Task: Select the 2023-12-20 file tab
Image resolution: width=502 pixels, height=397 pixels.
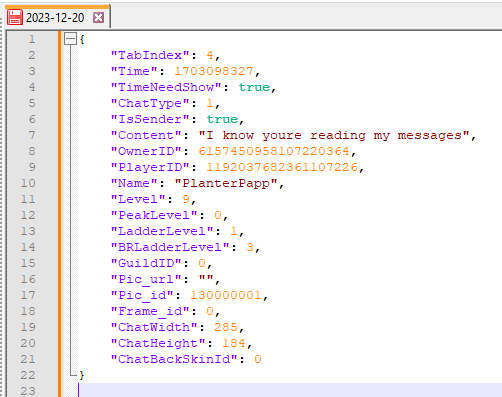Action: point(57,17)
